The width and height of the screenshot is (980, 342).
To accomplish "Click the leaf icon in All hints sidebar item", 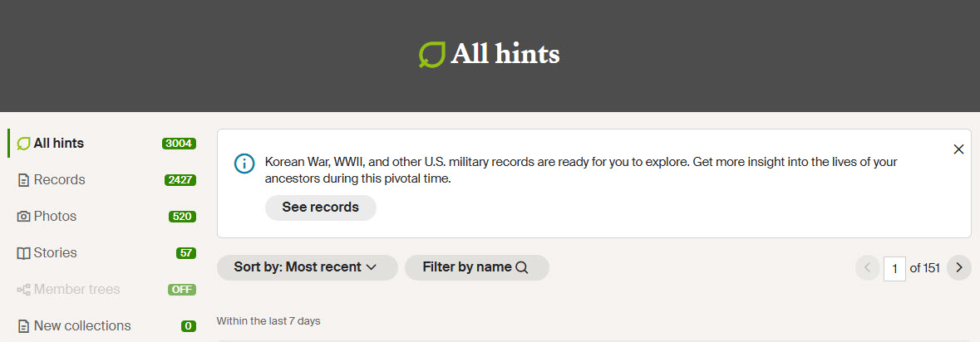I will (24, 144).
